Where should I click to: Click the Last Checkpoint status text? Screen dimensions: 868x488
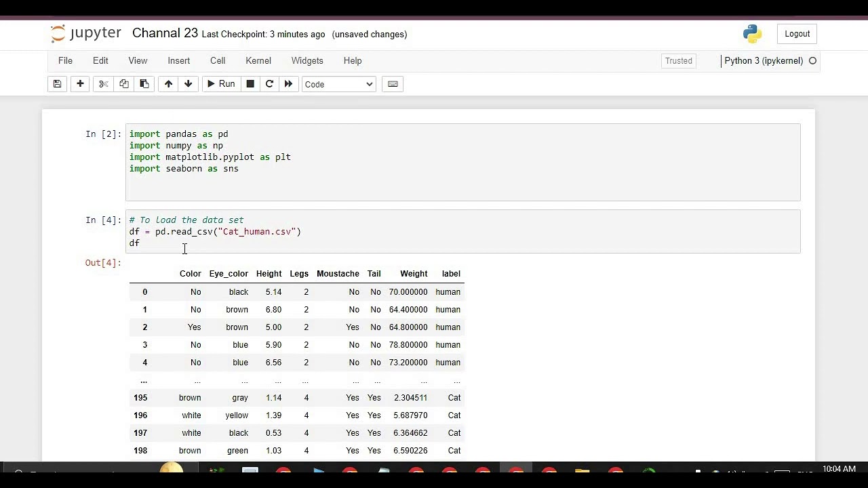(263, 35)
